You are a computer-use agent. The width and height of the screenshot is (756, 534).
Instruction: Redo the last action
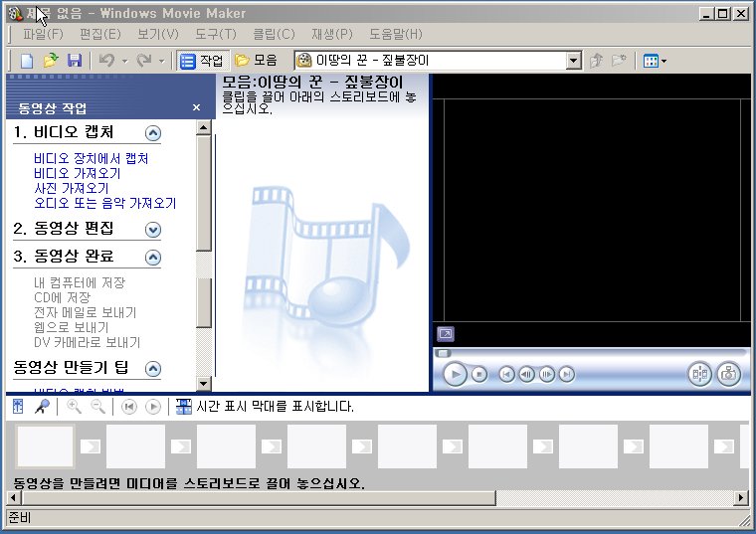coord(143,61)
